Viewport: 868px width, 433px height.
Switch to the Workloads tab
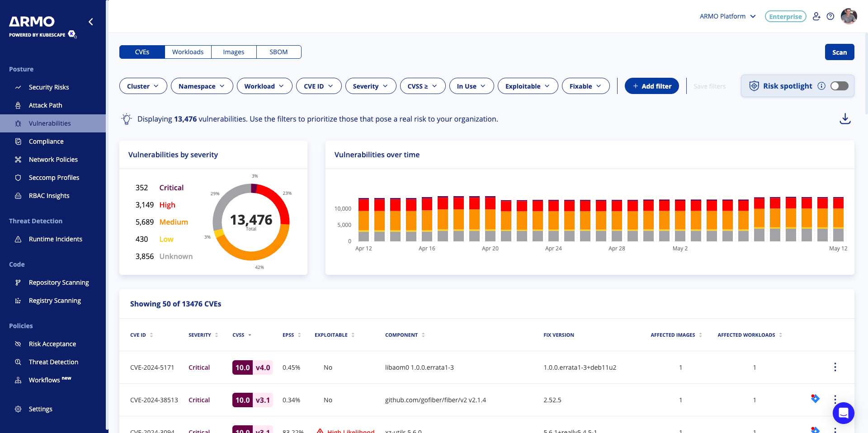[x=188, y=52]
